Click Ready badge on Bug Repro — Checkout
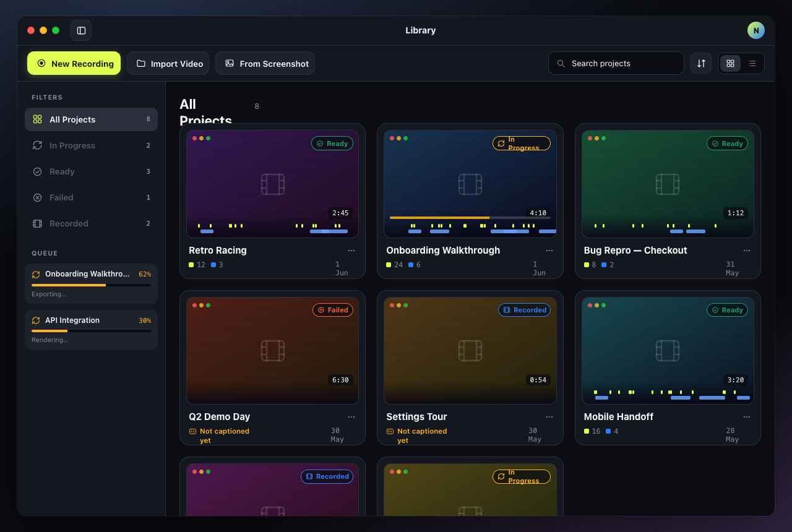792x532 pixels. pyautogui.click(x=728, y=144)
